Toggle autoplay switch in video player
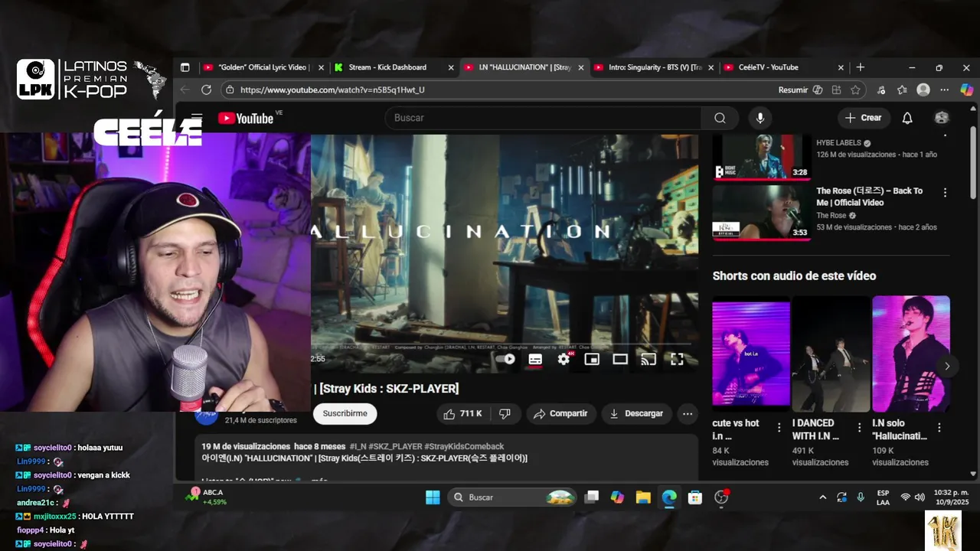Image resolution: width=980 pixels, height=551 pixels. click(x=505, y=359)
